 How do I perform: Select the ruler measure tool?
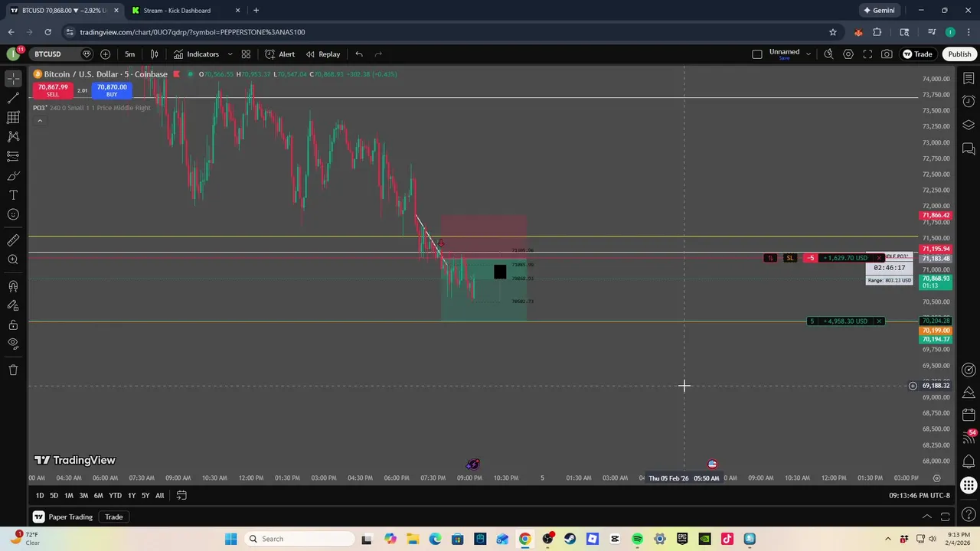[13, 240]
